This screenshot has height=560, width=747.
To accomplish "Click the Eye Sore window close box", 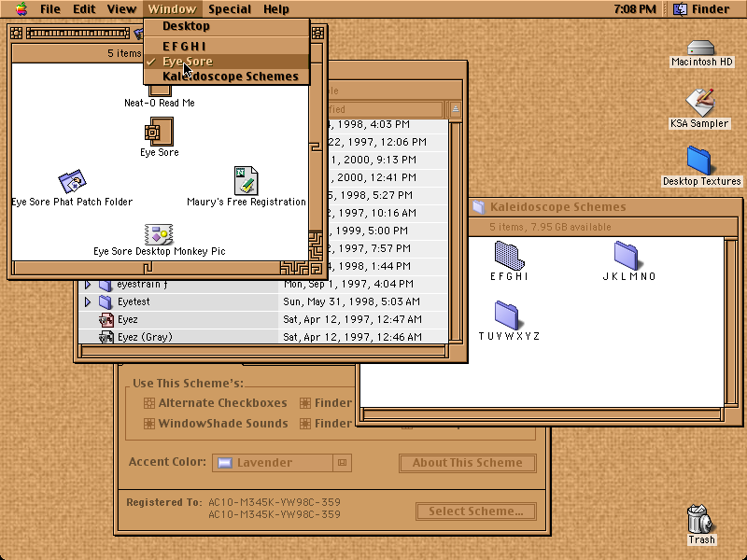I will tap(16, 34).
